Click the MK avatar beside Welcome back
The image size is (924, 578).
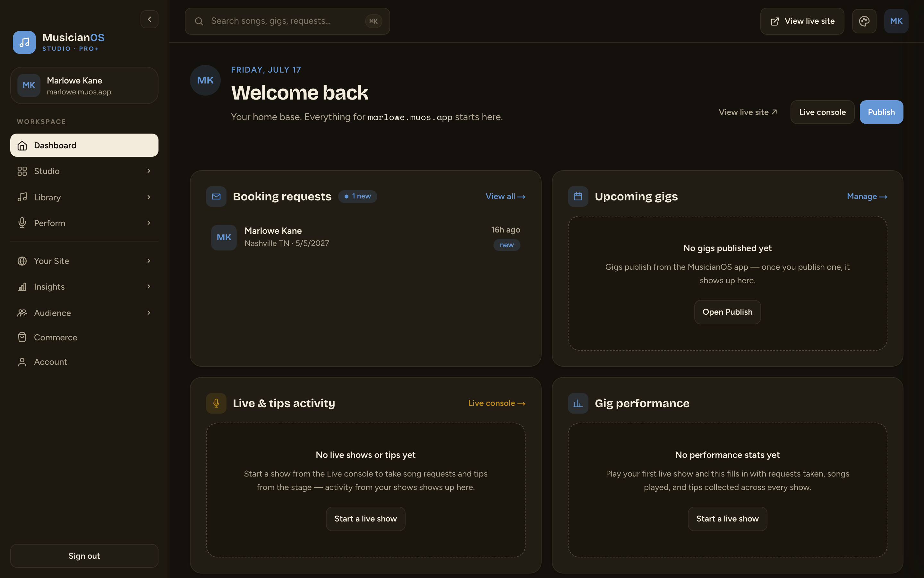tap(205, 80)
